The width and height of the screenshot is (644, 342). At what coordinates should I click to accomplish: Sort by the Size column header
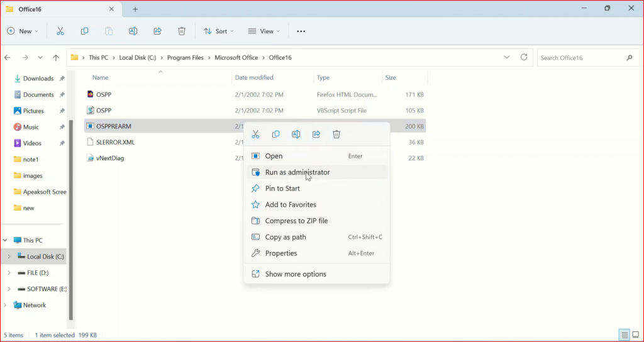pyautogui.click(x=391, y=77)
